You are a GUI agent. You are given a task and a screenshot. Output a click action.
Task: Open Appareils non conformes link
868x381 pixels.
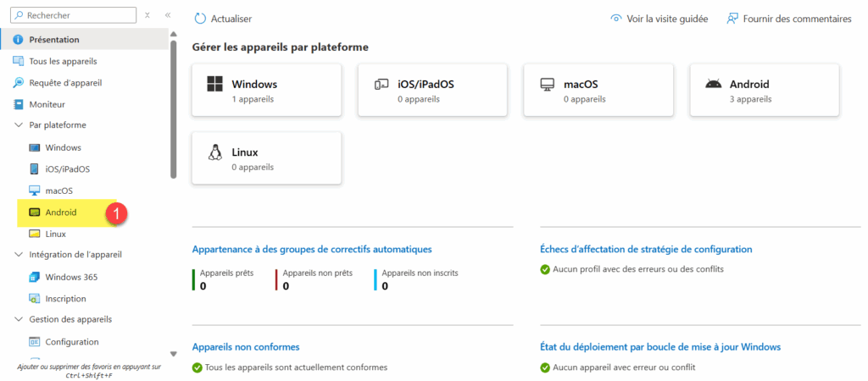(246, 347)
